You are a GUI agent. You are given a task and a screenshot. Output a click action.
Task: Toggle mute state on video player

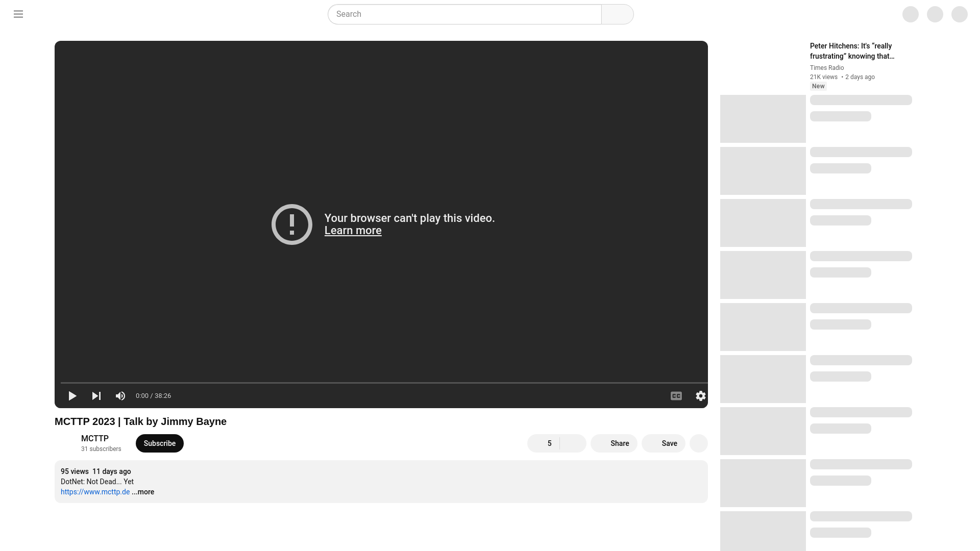point(120,395)
